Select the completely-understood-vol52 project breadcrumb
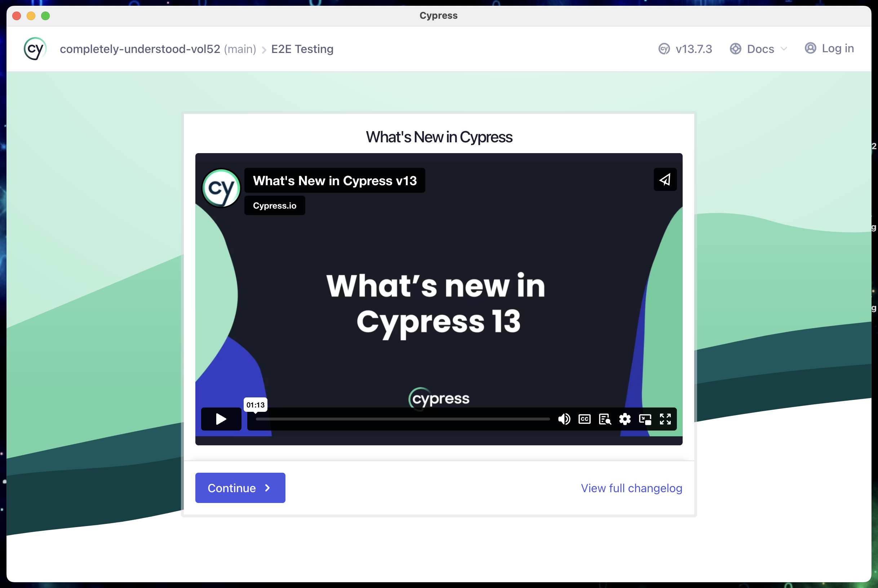Image resolution: width=878 pixels, height=588 pixels. [140, 49]
